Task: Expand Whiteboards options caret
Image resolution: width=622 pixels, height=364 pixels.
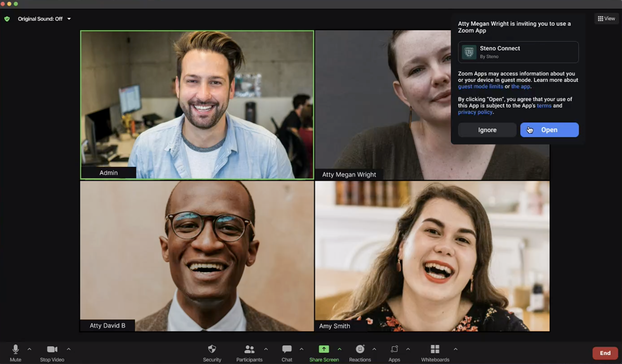Action: pyautogui.click(x=456, y=349)
